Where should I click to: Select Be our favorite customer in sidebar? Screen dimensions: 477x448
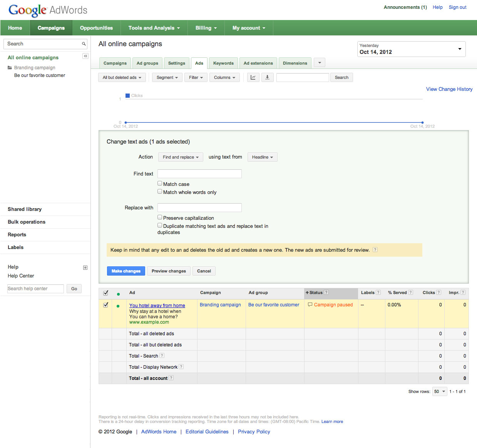40,75
